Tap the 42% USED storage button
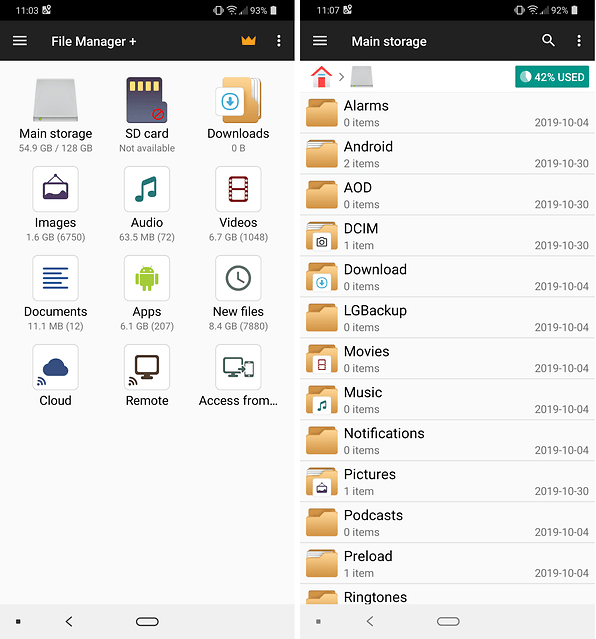The image size is (596, 639). (x=552, y=77)
